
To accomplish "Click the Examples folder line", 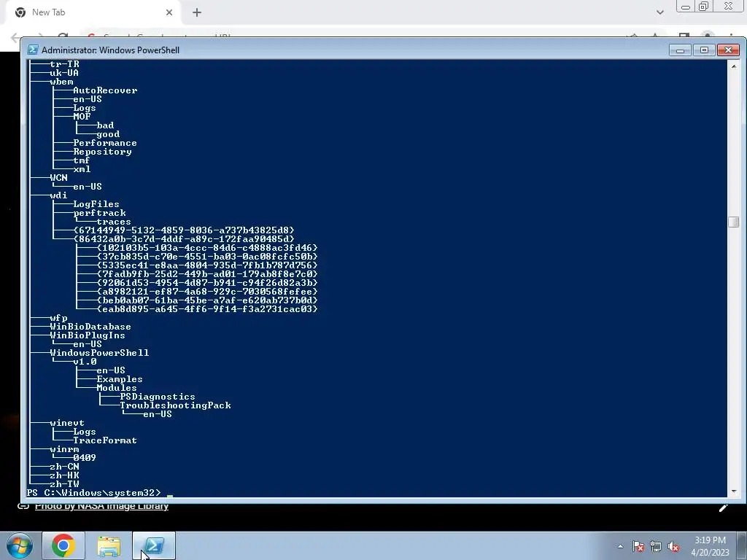I will (x=120, y=379).
